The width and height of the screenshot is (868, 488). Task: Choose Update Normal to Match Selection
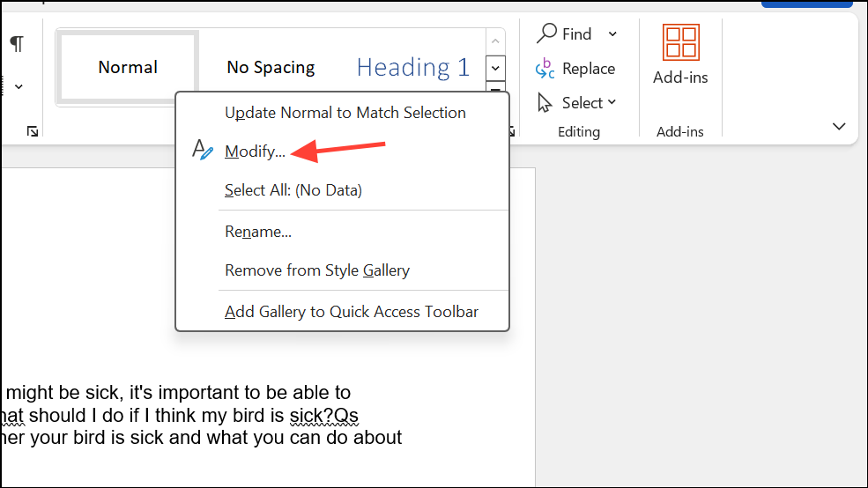(345, 113)
